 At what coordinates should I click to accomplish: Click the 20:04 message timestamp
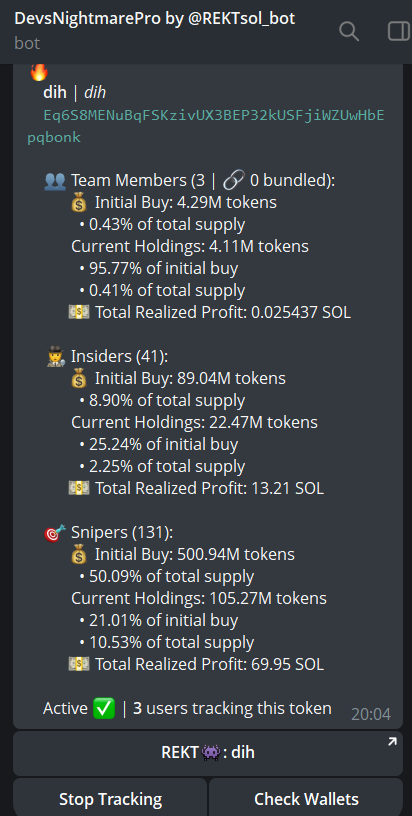(x=371, y=714)
